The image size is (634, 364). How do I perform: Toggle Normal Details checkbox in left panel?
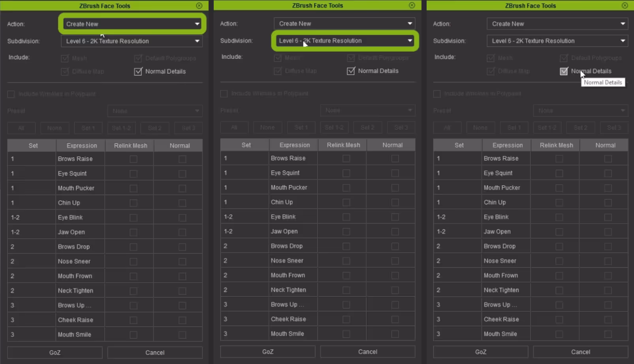tap(138, 71)
